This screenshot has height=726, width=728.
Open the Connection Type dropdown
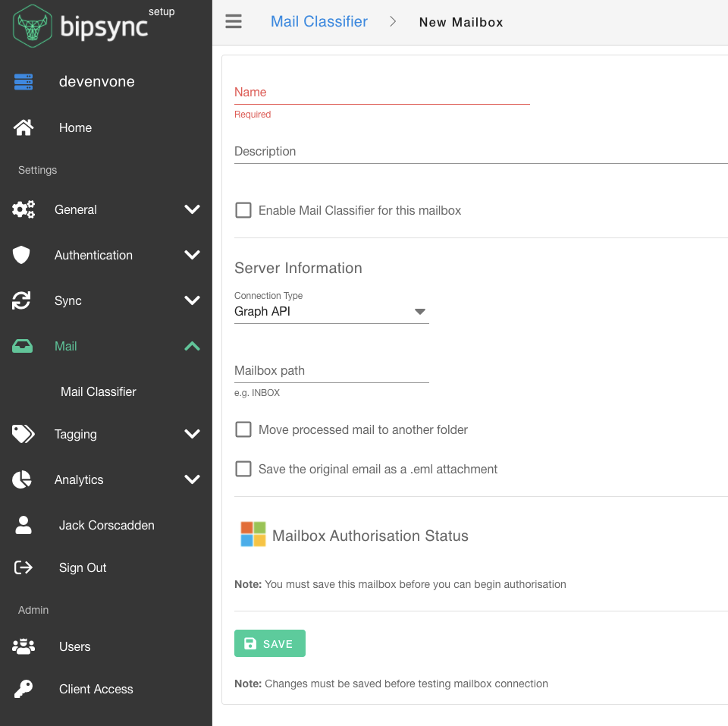pyautogui.click(x=331, y=312)
